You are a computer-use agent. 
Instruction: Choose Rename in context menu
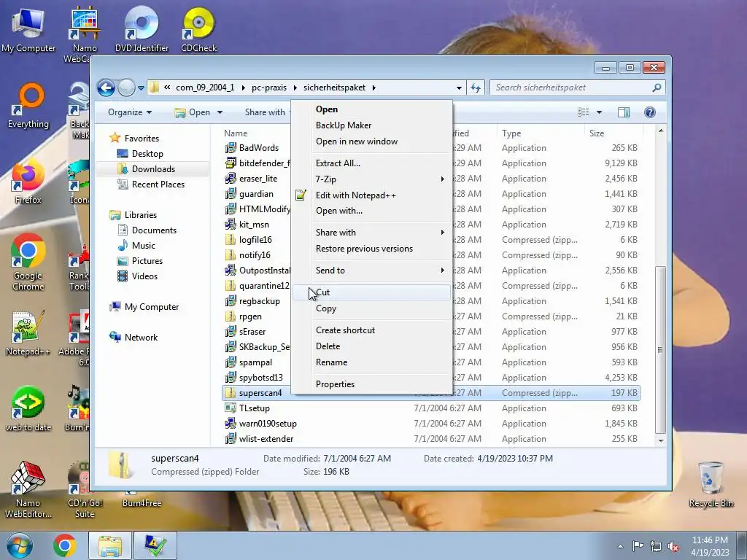371,362
